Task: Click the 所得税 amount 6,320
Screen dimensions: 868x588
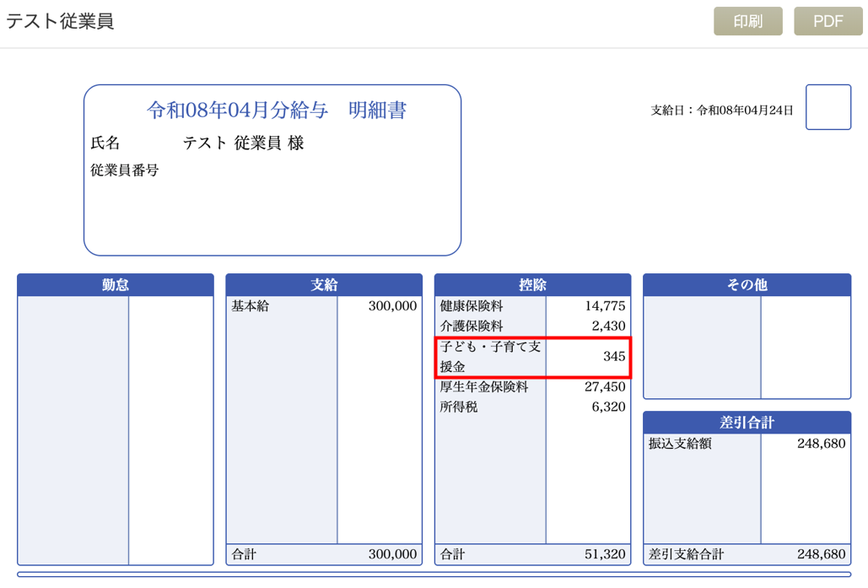Action: pyautogui.click(x=608, y=407)
